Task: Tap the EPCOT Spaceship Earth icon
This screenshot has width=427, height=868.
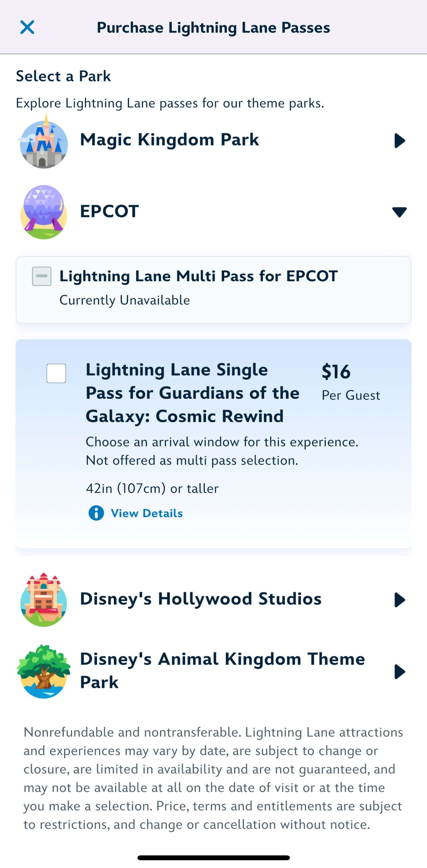Action: coord(43,212)
